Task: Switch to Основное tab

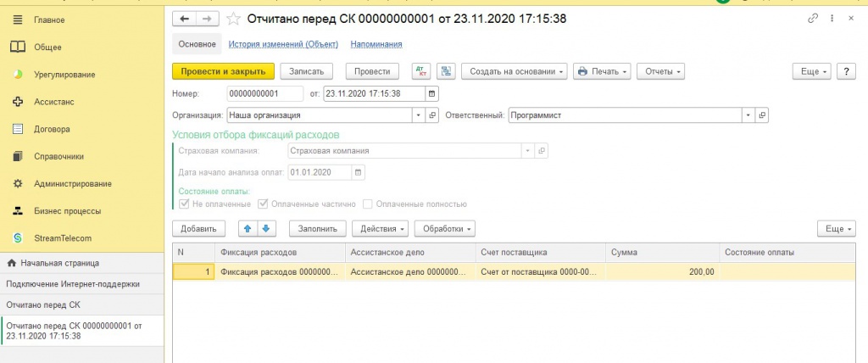Action: (x=197, y=44)
